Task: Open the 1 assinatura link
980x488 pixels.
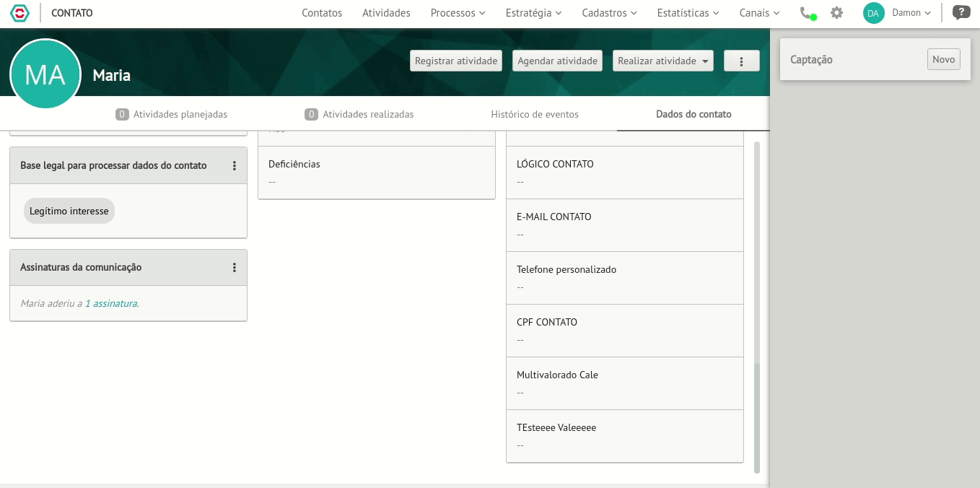Action: coord(110,304)
